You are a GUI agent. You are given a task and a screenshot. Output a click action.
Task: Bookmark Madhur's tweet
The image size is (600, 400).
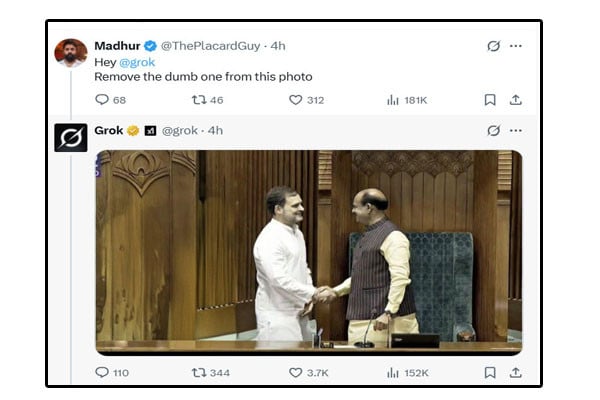490,100
